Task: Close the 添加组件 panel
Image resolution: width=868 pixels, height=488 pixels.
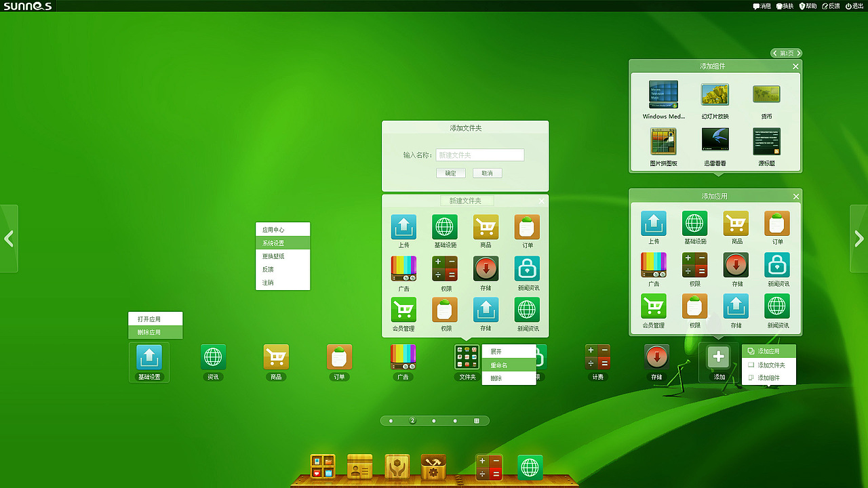Action: click(795, 66)
